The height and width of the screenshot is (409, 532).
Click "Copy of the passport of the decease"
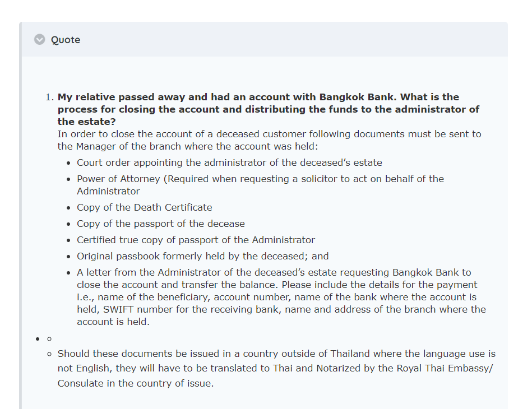[x=161, y=224]
